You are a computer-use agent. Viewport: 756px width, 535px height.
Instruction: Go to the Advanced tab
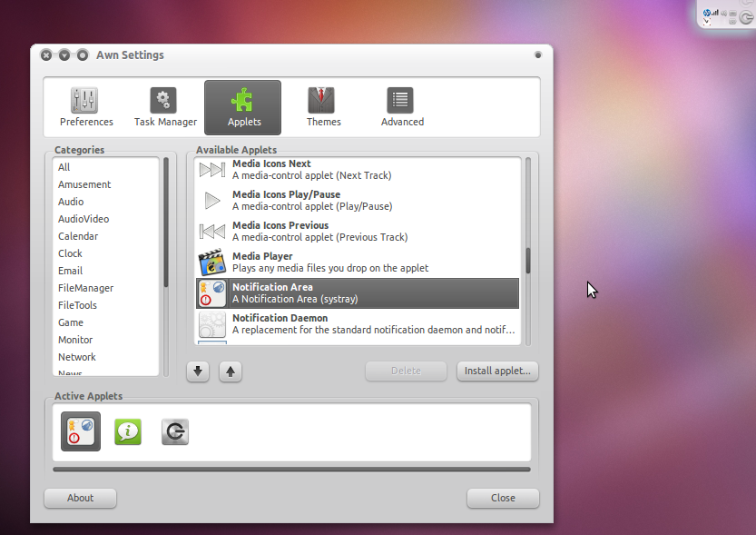pos(402,107)
